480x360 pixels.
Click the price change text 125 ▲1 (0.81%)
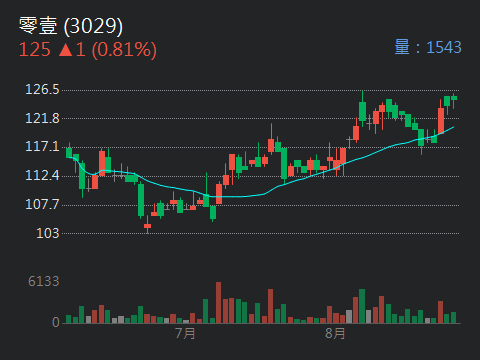[x=88, y=50]
